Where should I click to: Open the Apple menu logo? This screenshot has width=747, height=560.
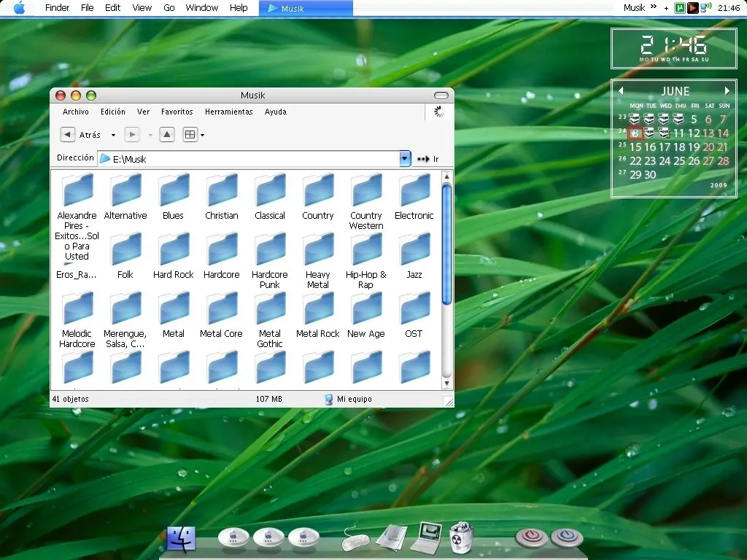coord(20,7)
